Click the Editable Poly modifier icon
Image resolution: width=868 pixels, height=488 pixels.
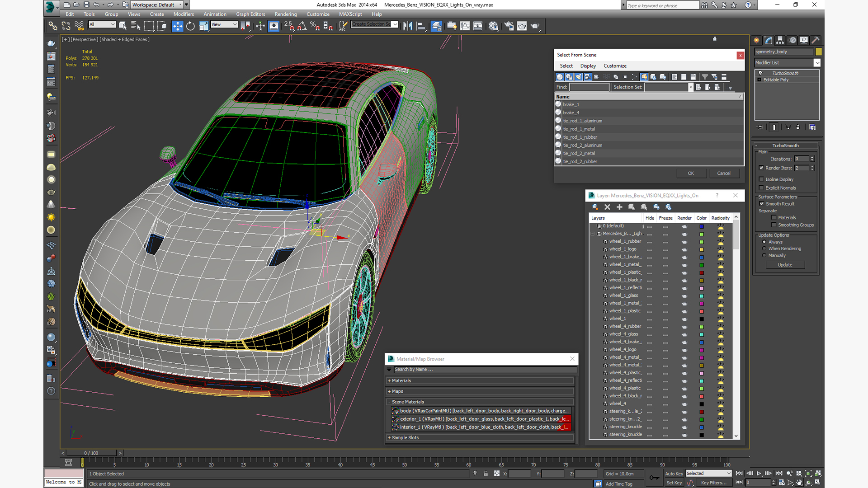tap(761, 80)
